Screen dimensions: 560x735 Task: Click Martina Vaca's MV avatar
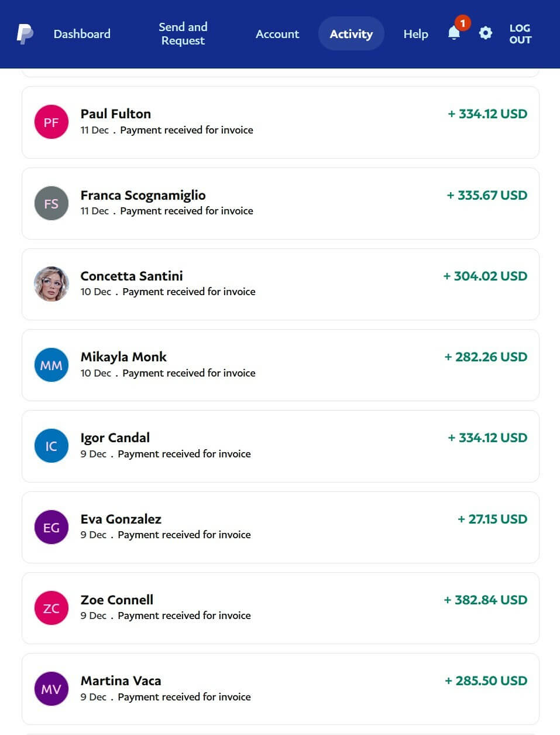click(x=51, y=689)
